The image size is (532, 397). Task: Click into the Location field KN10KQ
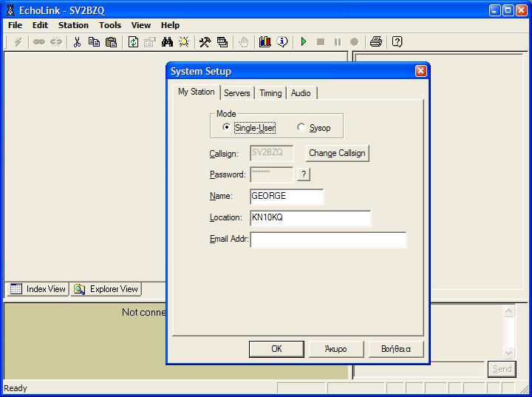click(x=310, y=217)
